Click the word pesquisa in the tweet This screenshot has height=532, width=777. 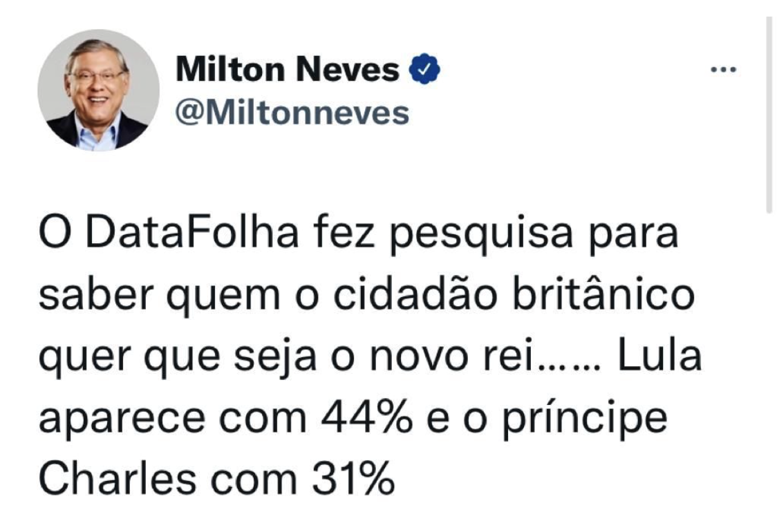[x=480, y=236]
